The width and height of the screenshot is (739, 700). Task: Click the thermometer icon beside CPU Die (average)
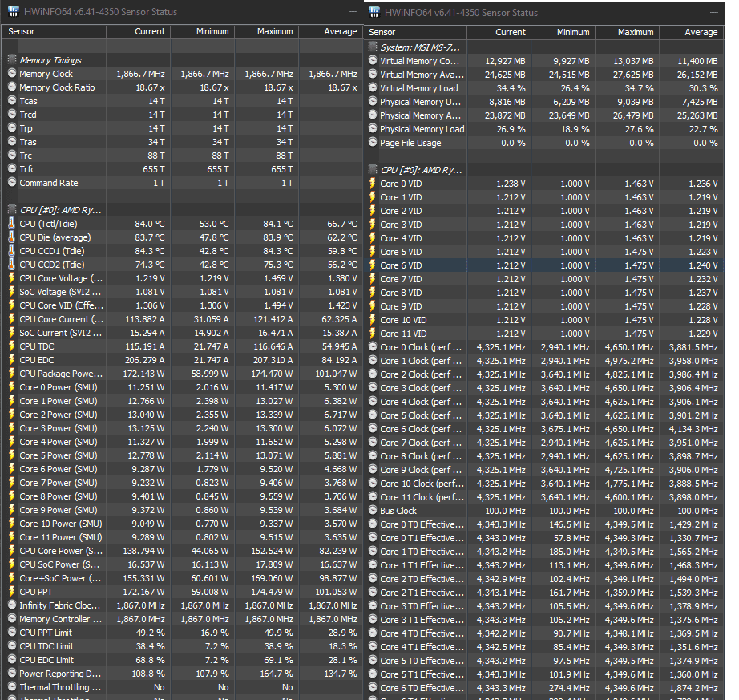12,237
